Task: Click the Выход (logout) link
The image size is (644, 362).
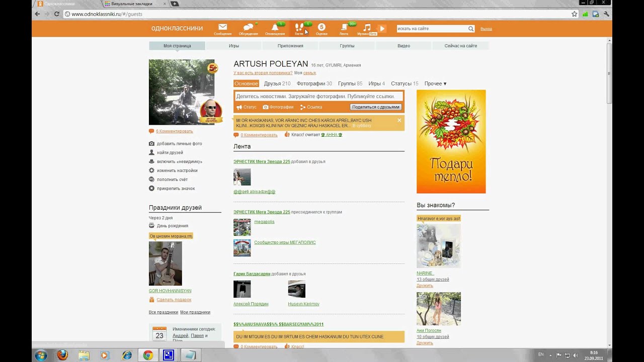Action: click(x=486, y=29)
